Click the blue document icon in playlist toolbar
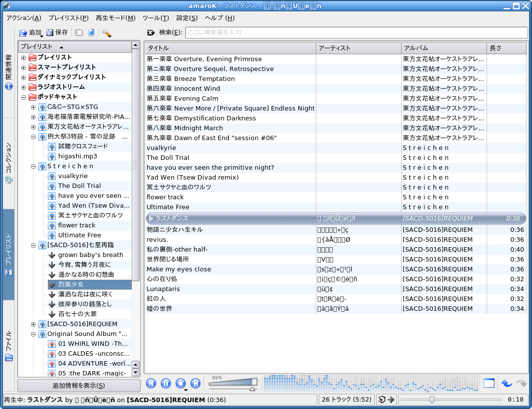Viewport: 532px width, 409px height. [91, 32]
